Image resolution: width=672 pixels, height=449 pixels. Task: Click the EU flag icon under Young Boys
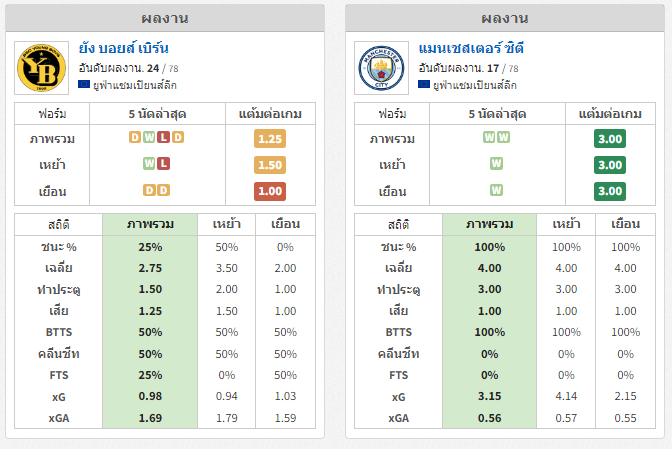[x=84, y=84]
